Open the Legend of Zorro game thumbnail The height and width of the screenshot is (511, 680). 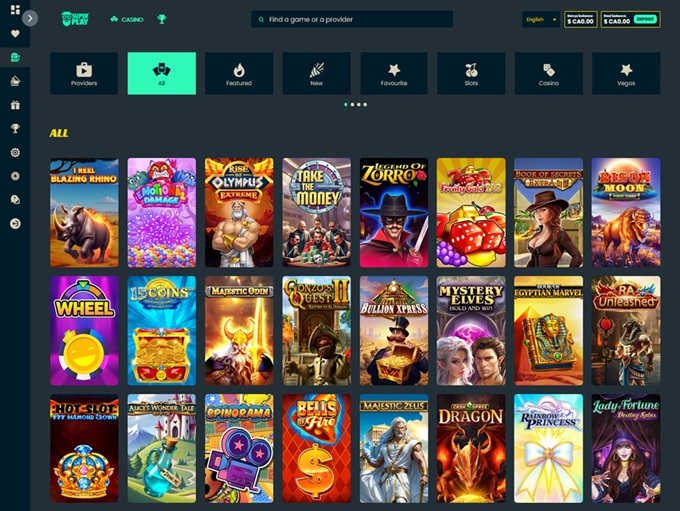393,212
